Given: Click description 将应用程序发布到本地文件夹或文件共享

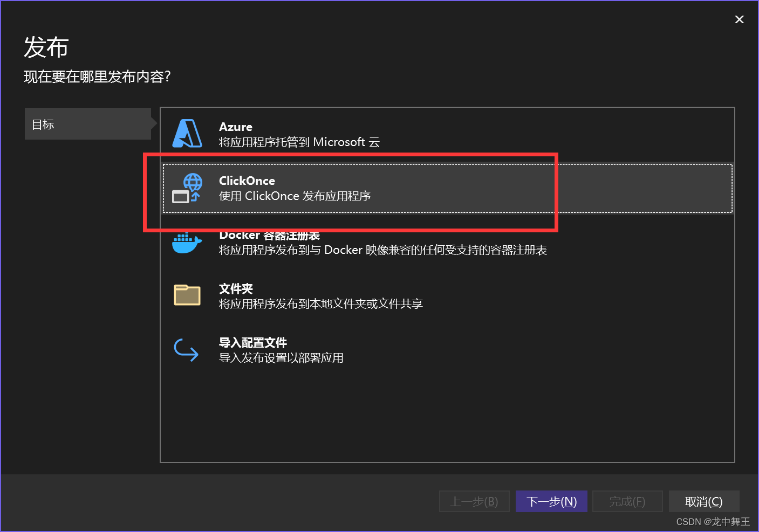Looking at the screenshot, I should [321, 303].
